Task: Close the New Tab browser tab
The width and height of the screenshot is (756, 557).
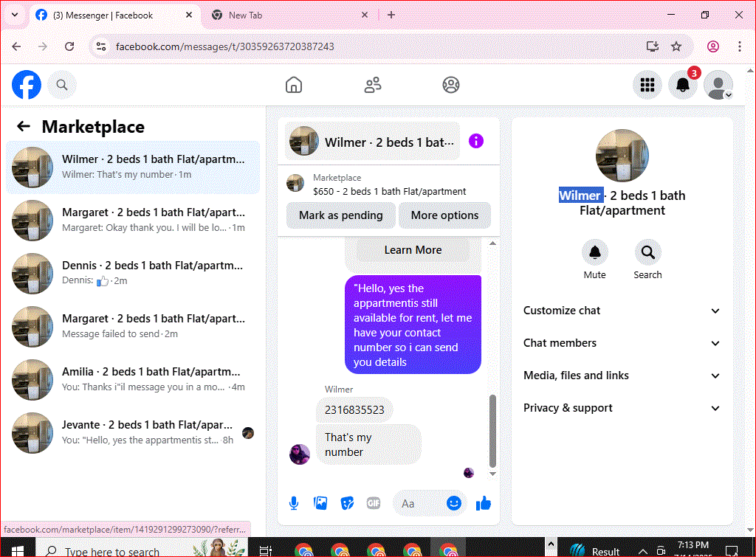Action: (x=365, y=15)
